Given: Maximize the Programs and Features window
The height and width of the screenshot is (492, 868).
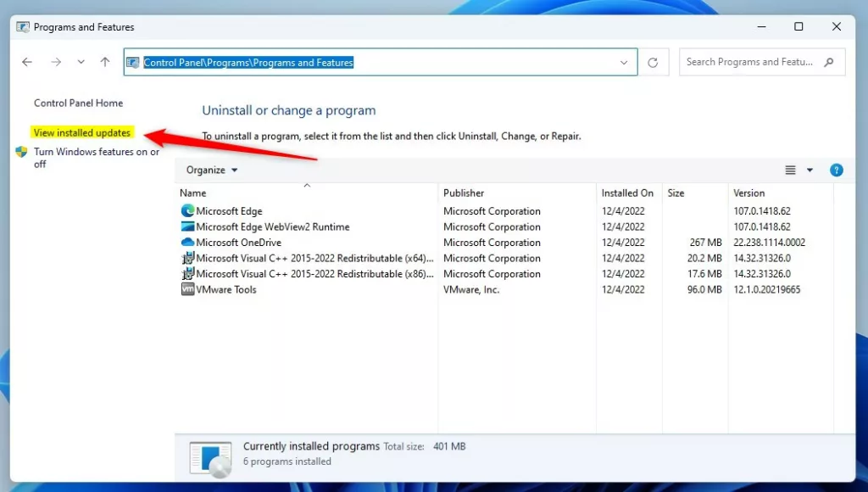Looking at the screenshot, I should click(798, 26).
